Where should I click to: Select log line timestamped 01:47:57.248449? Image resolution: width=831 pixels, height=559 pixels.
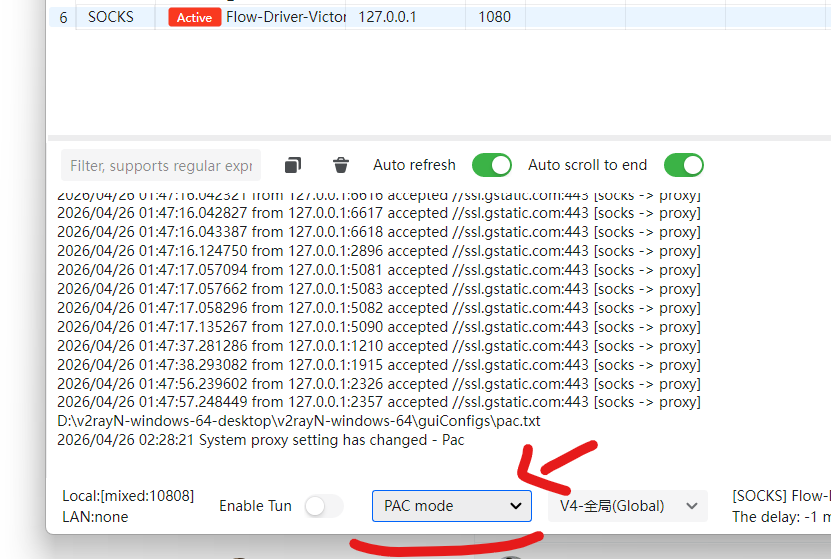tap(379, 402)
